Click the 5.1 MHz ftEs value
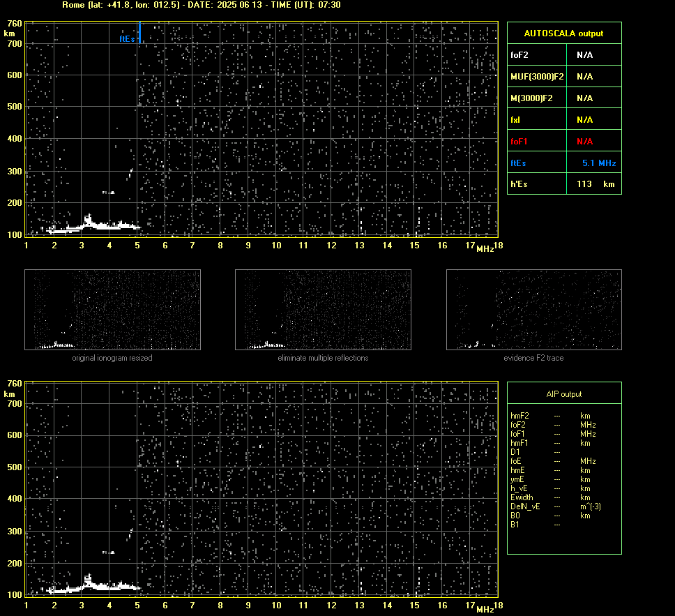The height and width of the screenshot is (616, 675). click(599, 163)
